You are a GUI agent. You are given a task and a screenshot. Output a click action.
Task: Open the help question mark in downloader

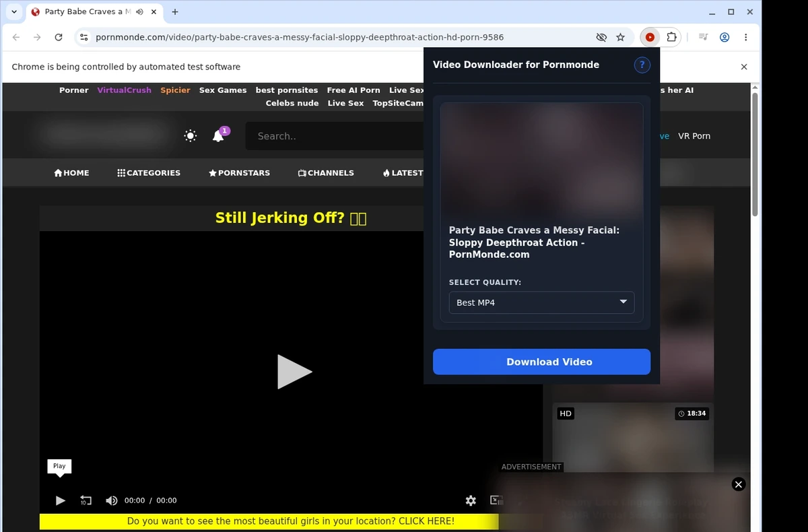pyautogui.click(x=642, y=65)
